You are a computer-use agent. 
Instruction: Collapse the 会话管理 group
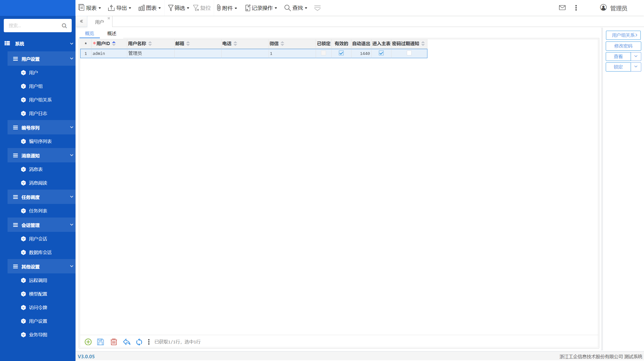click(x=72, y=225)
